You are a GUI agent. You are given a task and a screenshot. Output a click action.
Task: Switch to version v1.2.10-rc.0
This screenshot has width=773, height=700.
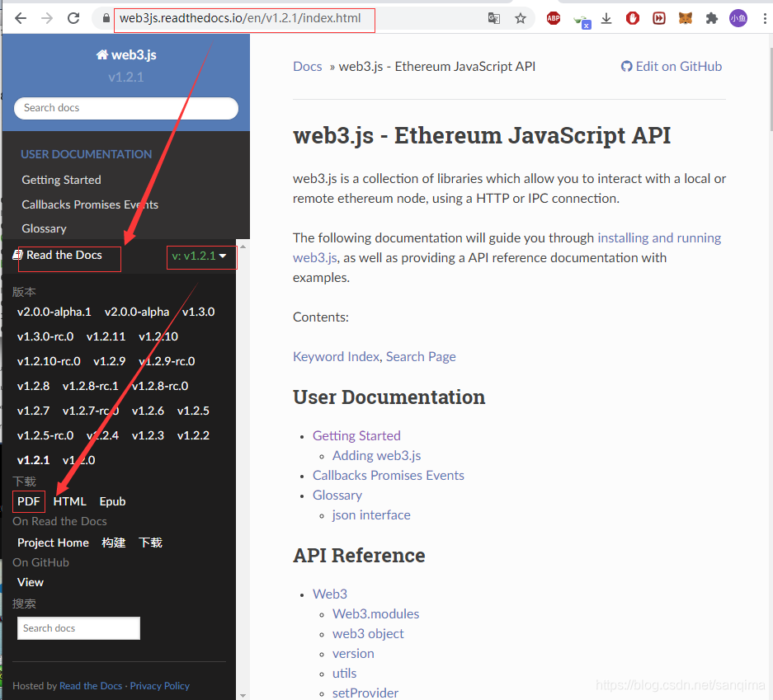(x=49, y=361)
